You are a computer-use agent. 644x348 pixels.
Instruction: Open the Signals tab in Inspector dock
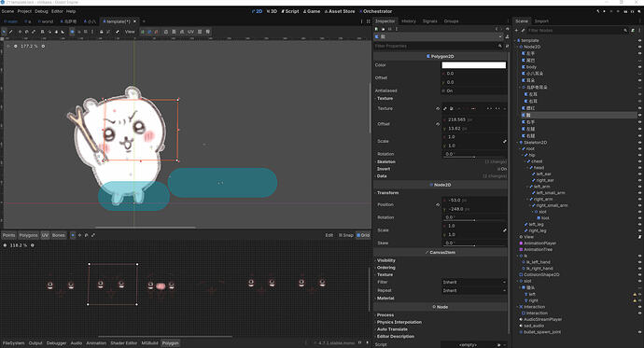click(x=429, y=21)
